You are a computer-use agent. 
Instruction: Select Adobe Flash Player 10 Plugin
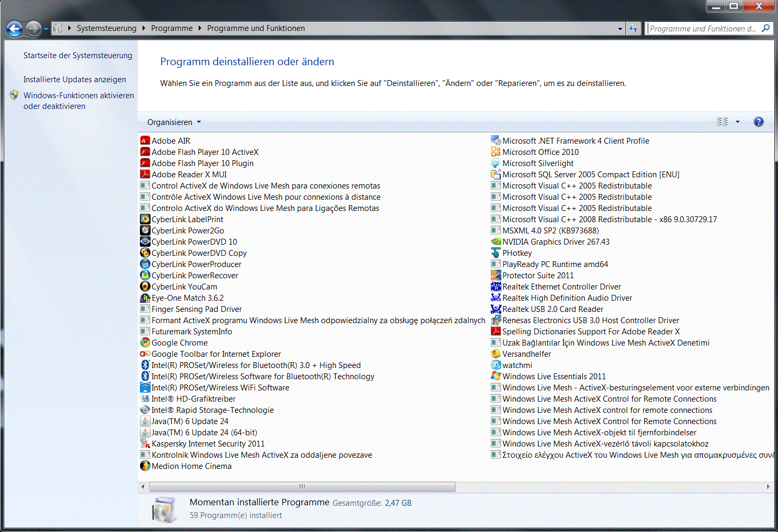[x=197, y=163]
